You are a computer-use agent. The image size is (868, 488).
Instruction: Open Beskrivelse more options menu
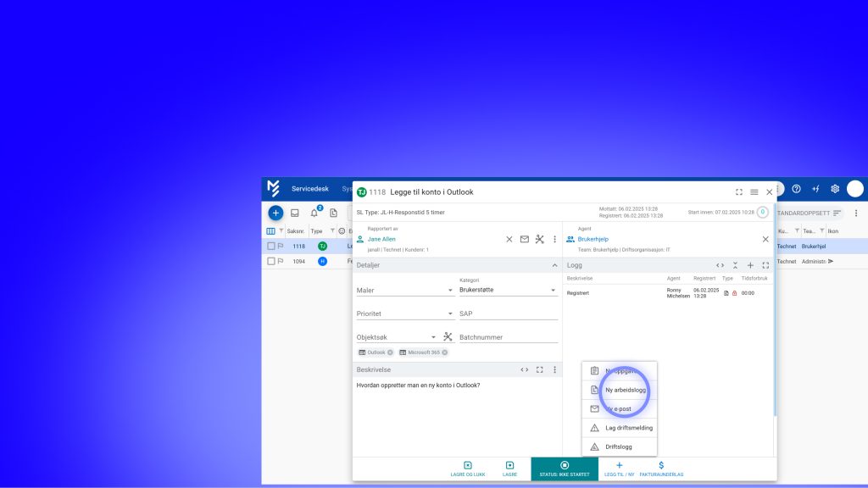[x=554, y=369]
